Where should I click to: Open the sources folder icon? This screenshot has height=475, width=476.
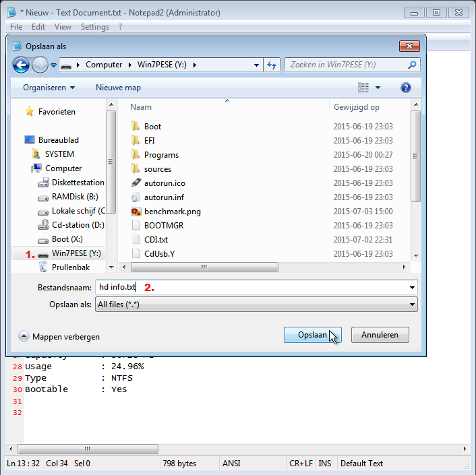click(x=136, y=168)
